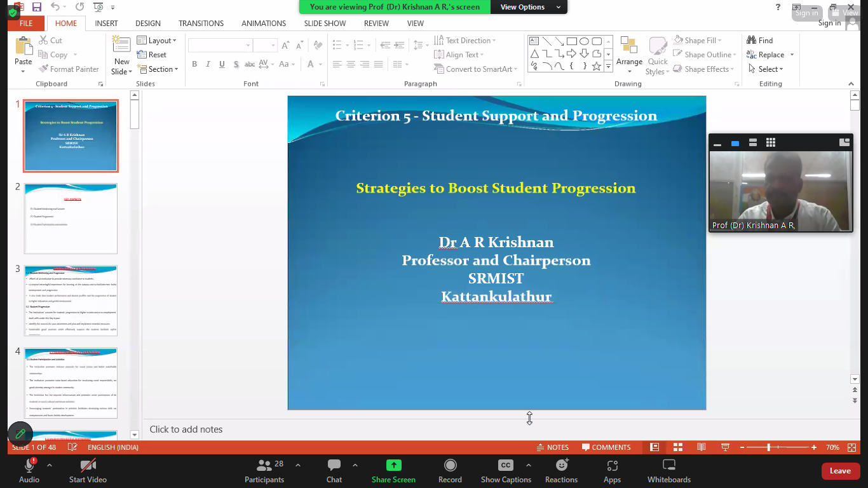Click the green Share Screen icon

[x=394, y=465]
